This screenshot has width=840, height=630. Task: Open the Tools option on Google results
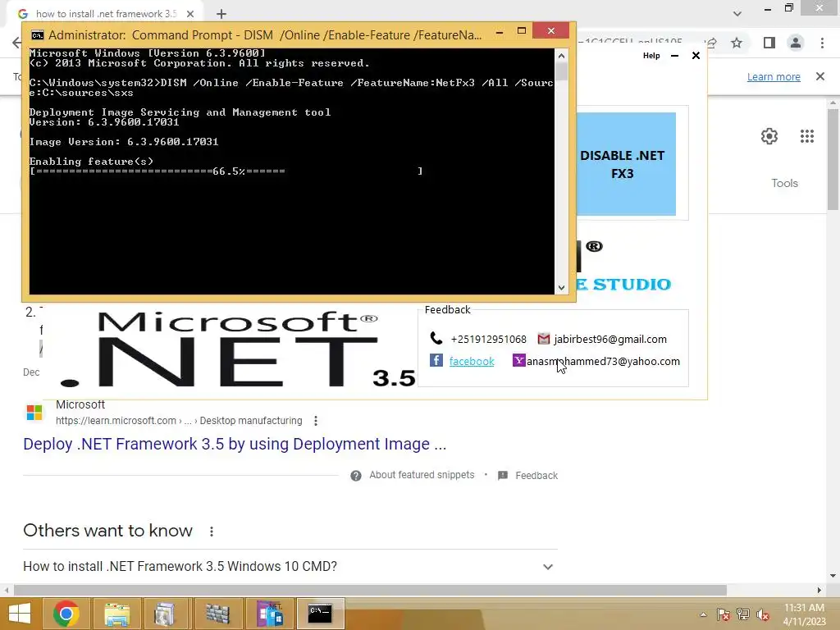click(x=784, y=183)
